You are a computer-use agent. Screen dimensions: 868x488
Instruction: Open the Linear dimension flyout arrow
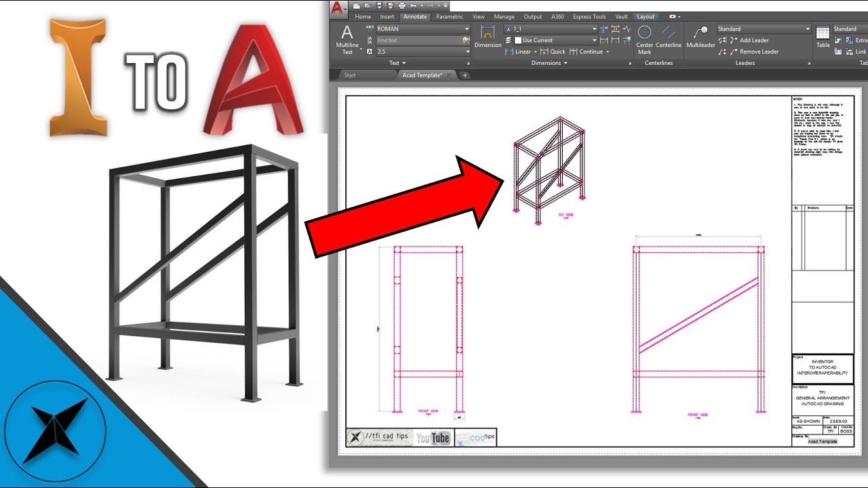pos(536,52)
